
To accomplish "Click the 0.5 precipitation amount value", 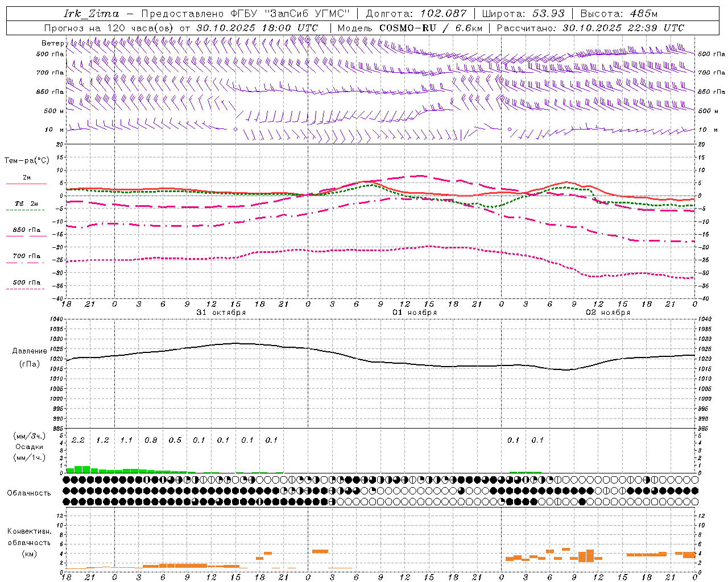I will click(175, 440).
